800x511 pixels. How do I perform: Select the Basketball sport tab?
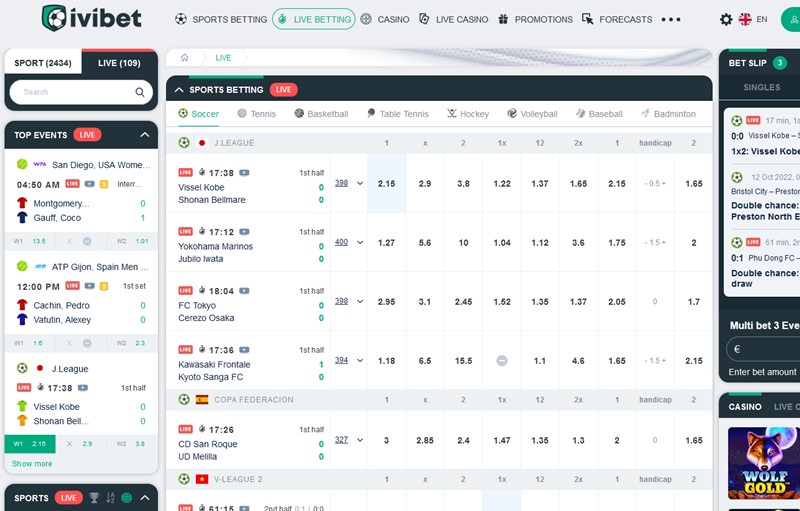[321, 114]
